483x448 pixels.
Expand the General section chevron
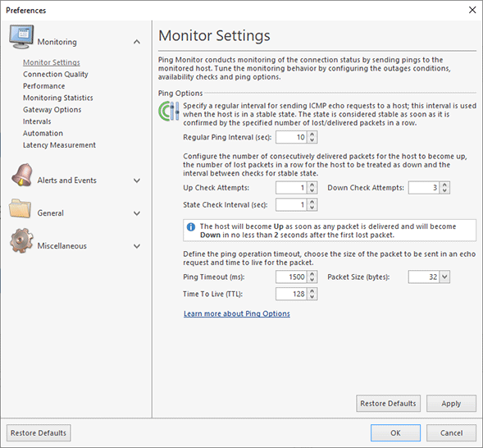(x=137, y=213)
